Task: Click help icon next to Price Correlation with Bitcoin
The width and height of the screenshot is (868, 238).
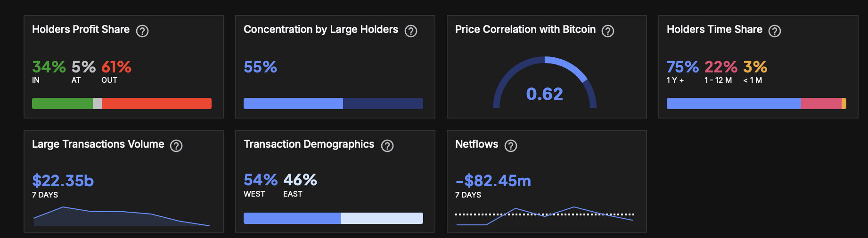Action: [x=608, y=31]
